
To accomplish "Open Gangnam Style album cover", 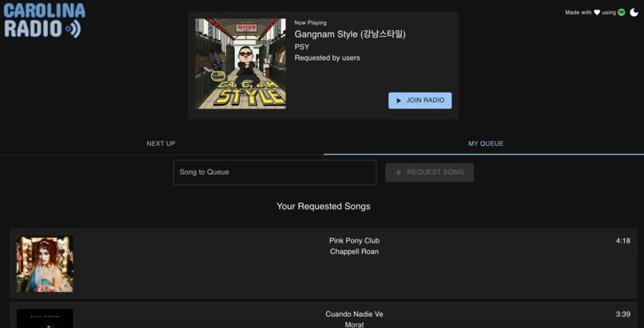I will click(241, 64).
